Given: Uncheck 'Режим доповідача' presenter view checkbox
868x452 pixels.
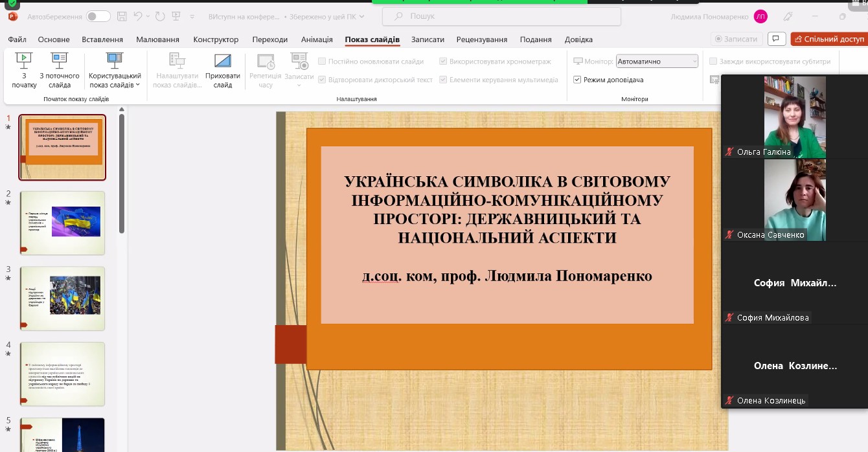Looking at the screenshot, I should (577, 80).
